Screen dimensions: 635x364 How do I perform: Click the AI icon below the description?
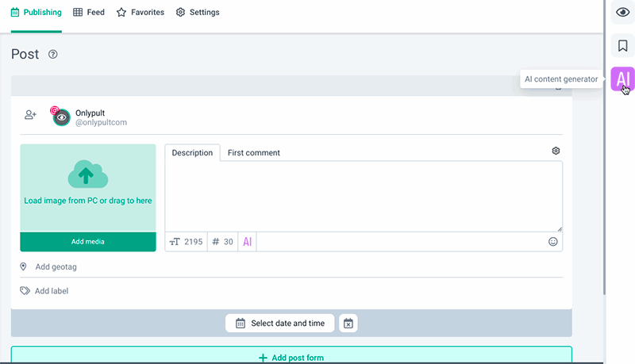[248, 242]
